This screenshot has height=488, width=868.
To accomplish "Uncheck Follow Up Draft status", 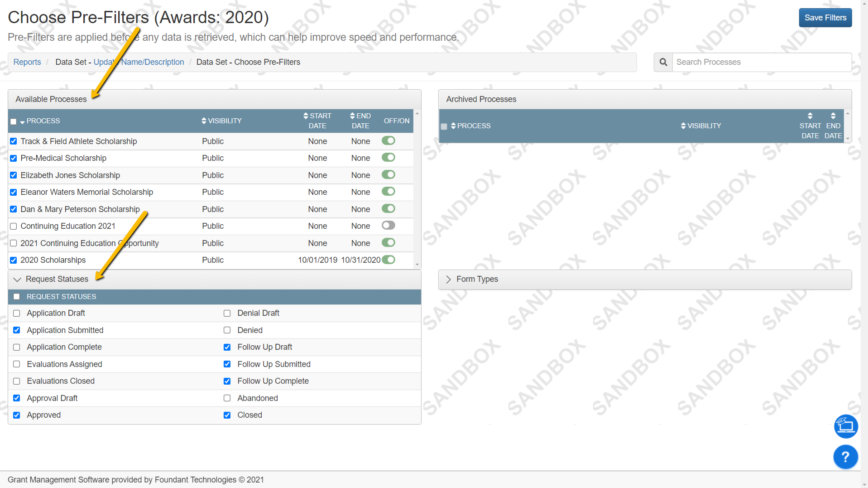I will [227, 347].
